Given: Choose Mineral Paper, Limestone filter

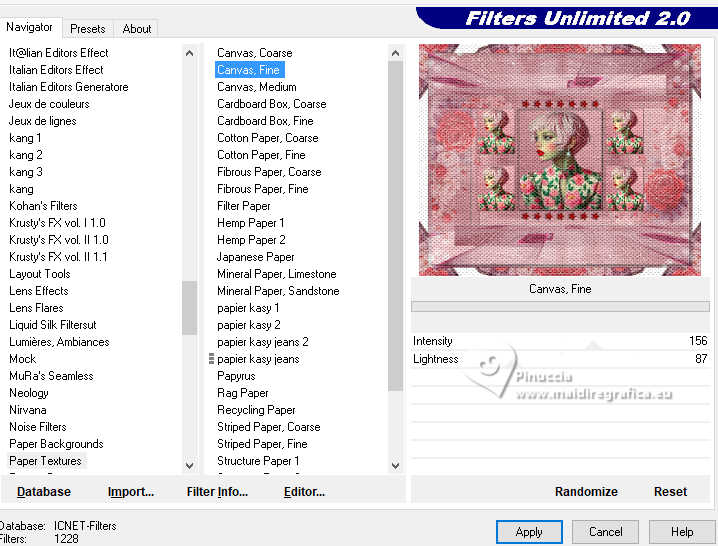Looking at the screenshot, I should coord(277,274).
